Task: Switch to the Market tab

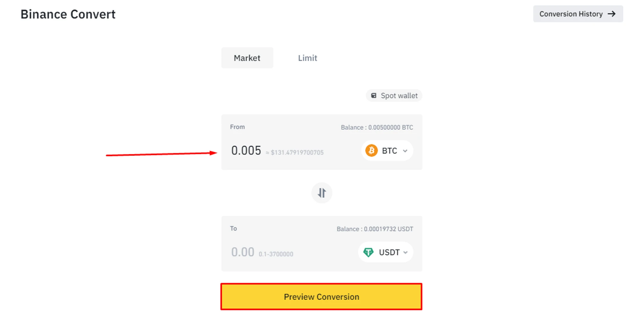Action: [x=247, y=58]
